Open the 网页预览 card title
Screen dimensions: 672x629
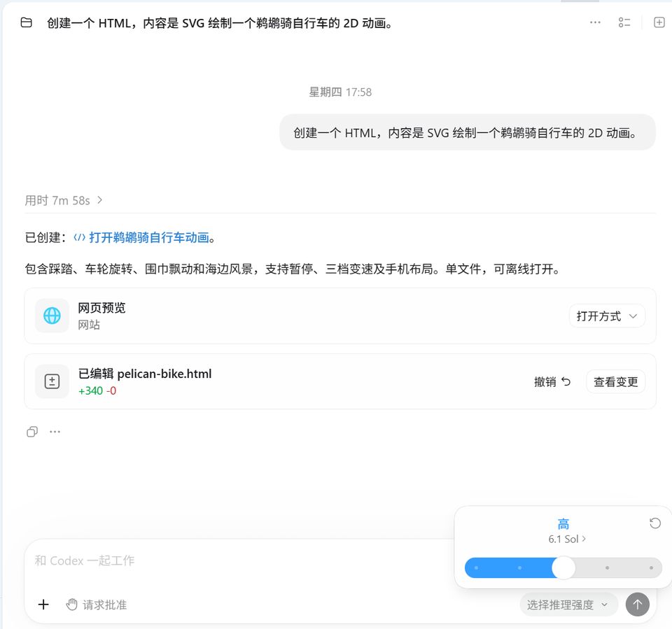tap(101, 308)
